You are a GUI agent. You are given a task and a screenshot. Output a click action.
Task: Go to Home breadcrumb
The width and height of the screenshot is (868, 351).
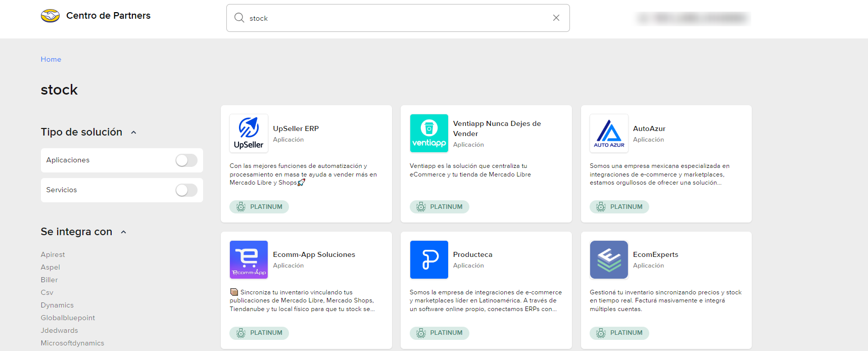click(x=51, y=59)
